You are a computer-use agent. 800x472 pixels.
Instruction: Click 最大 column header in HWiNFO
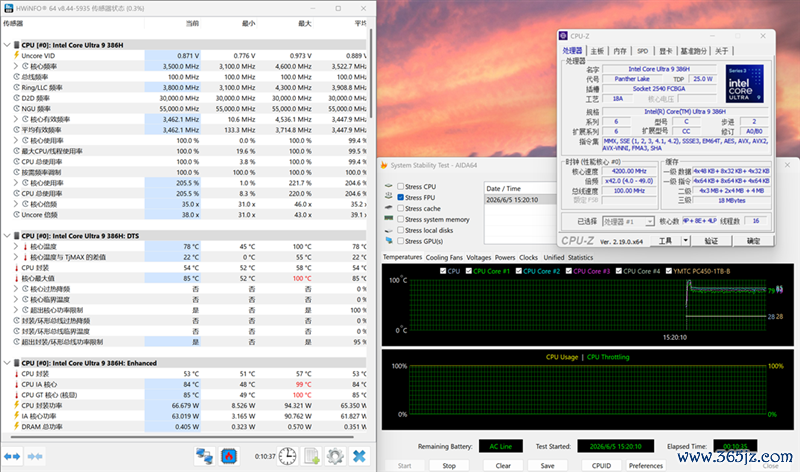tap(305, 23)
